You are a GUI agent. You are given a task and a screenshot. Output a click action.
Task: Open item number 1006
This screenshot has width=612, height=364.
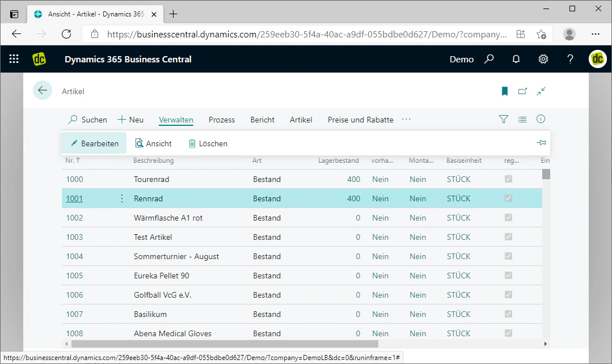tap(74, 295)
